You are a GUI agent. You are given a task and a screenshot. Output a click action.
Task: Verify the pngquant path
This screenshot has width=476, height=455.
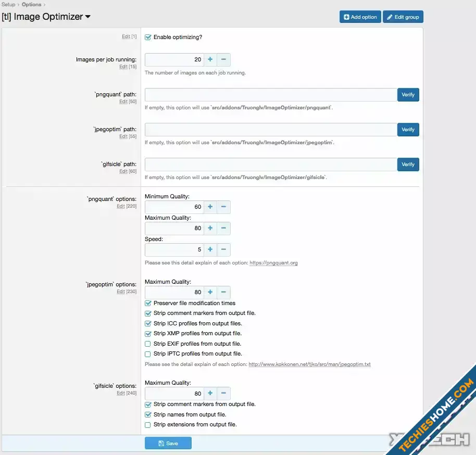point(408,95)
